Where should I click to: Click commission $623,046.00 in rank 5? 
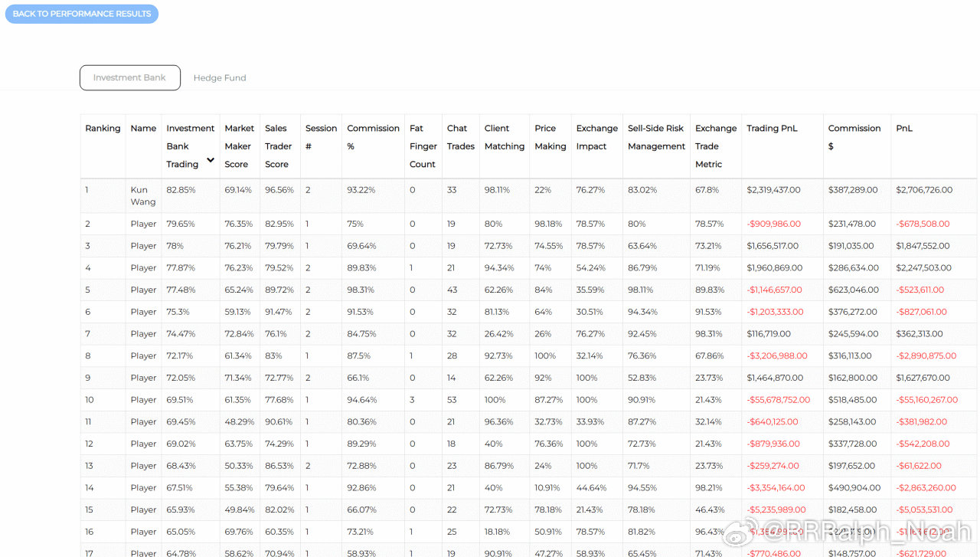(x=854, y=290)
